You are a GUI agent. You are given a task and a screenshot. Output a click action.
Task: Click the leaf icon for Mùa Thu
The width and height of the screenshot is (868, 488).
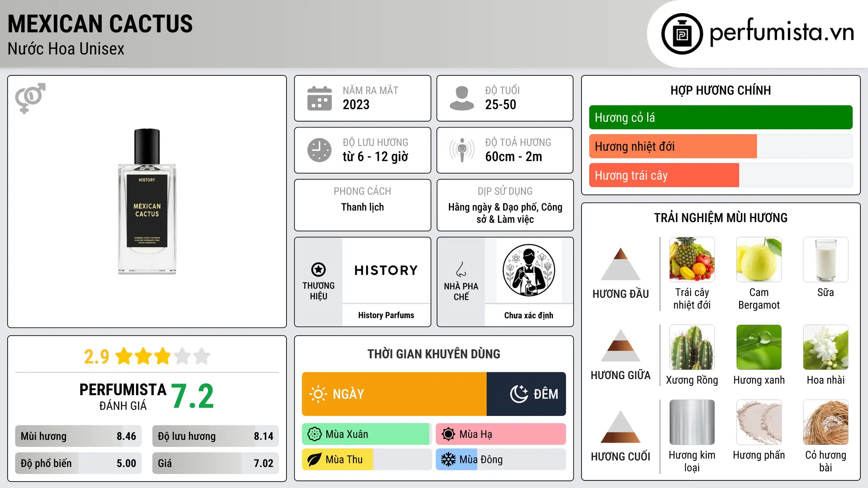(x=314, y=460)
